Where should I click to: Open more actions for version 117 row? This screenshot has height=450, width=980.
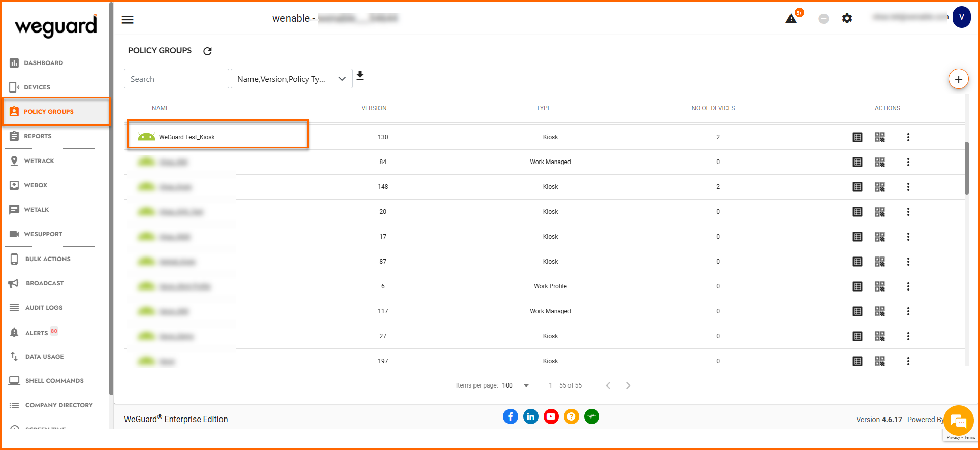pos(908,311)
